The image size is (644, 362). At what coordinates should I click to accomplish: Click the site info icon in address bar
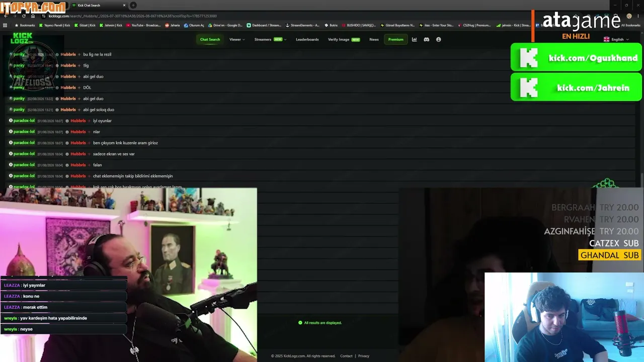[44, 16]
